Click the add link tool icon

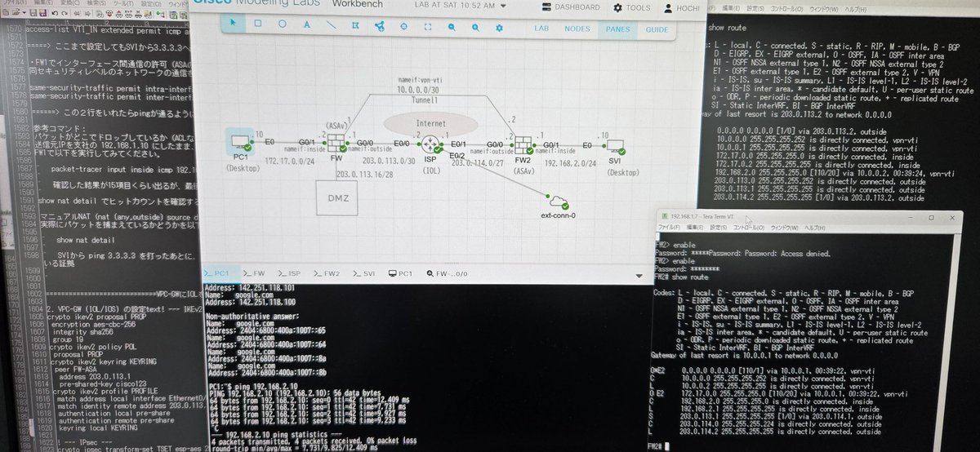tap(380, 27)
